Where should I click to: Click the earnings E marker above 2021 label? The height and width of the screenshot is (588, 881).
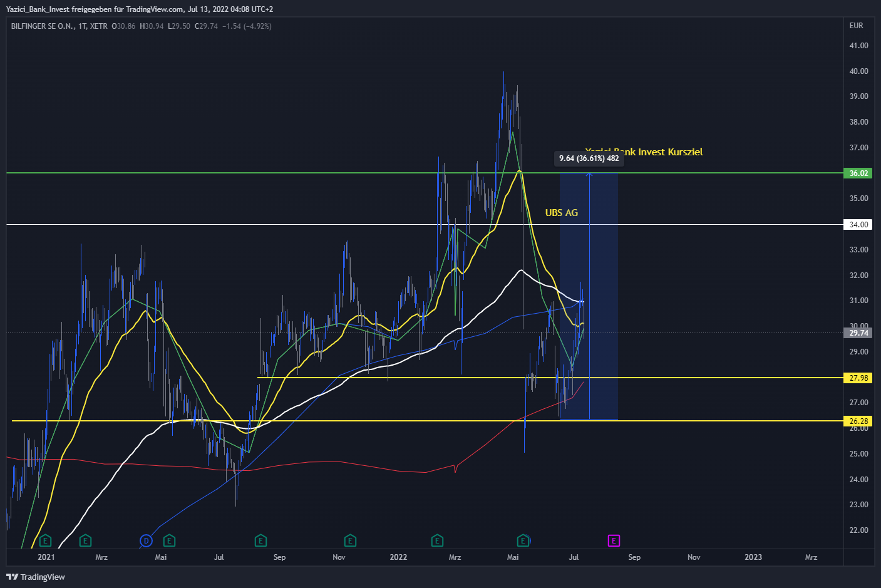point(45,540)
